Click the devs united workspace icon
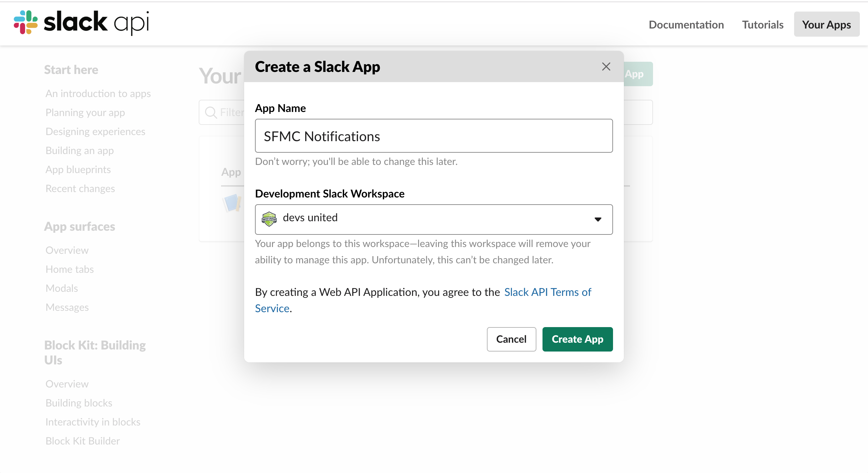Screen dimensions: 868x473 (x=269, y=219)
